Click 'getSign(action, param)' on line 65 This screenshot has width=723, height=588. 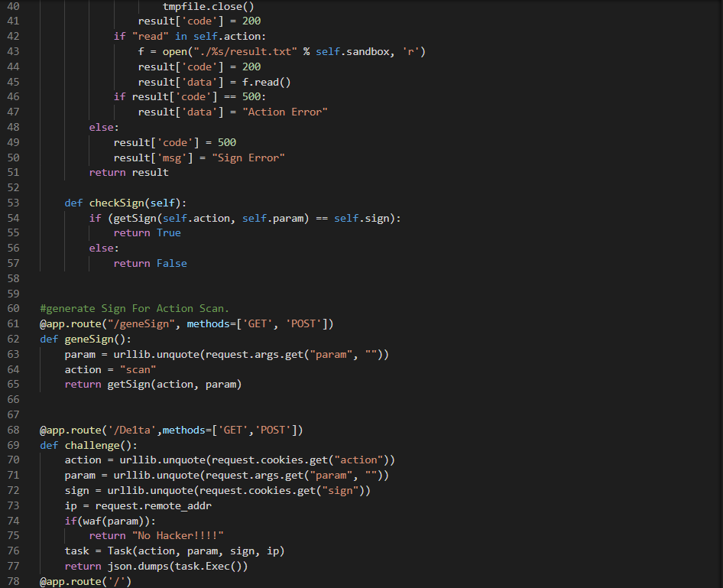tap(175, 385)
